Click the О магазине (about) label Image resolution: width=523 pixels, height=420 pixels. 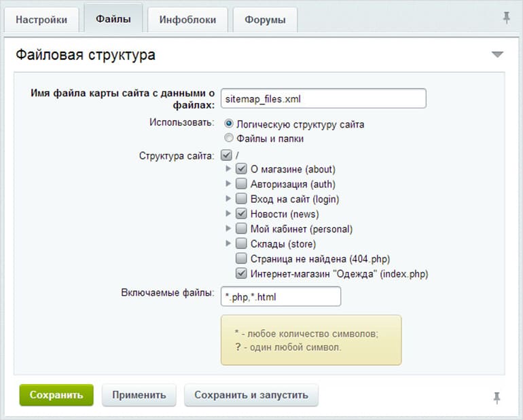pyautogui.click(x=293, y=169)
